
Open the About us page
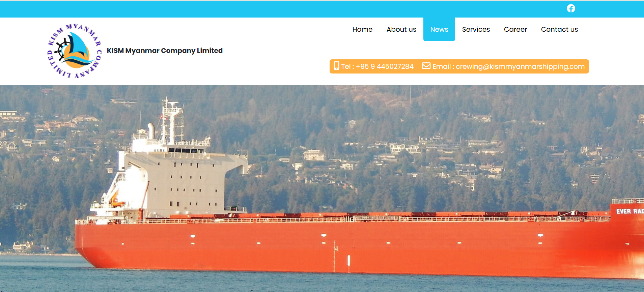401,29
